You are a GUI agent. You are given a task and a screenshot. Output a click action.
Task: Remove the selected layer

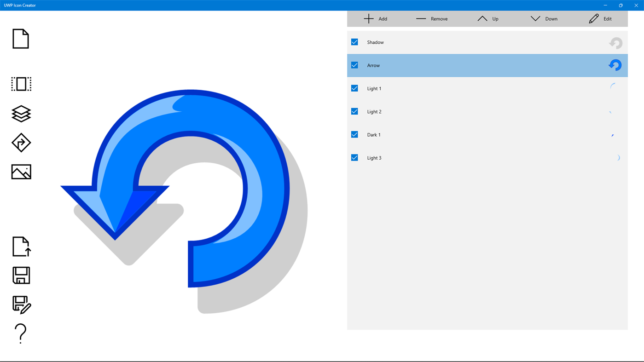click(431, 18)
